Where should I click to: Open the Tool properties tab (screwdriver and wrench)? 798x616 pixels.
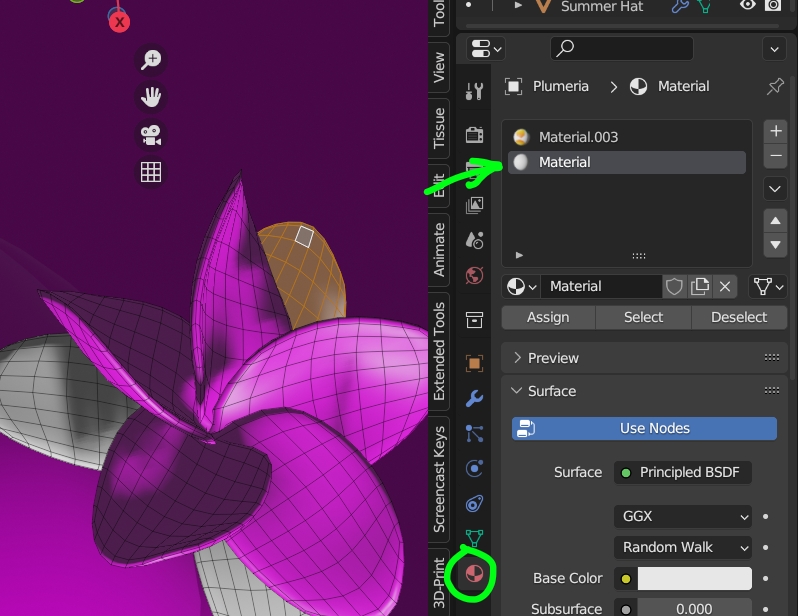coord(474,91)
